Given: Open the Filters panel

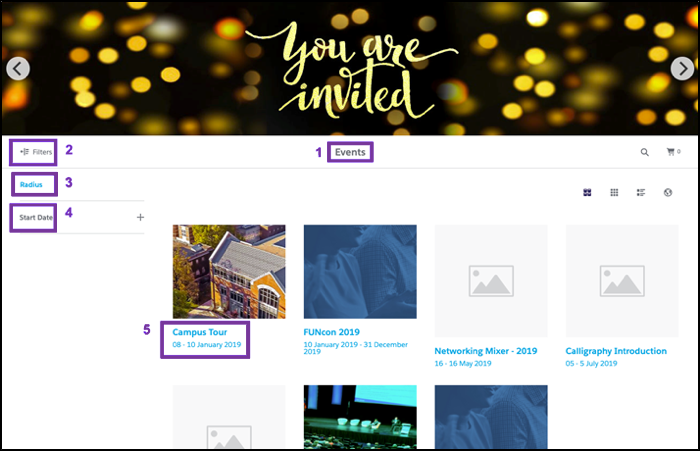Looking at the screenshot, I should coord(36,152).
